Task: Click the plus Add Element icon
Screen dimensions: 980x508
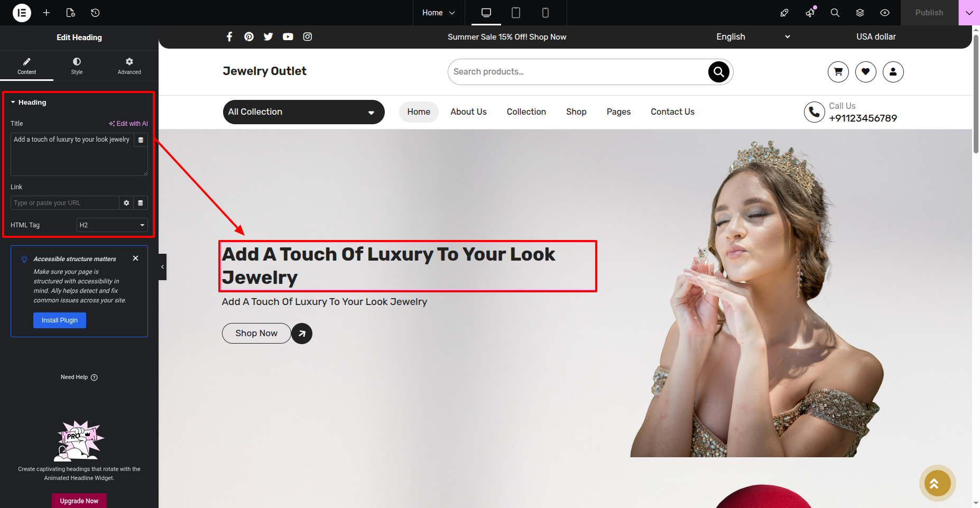Action: [47, 13]
